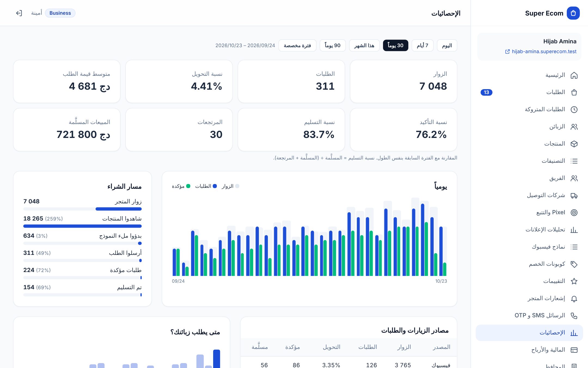Viewport: 588px width, 368px height.
Task: Select the اليوم period filter
Action: click(x=447, y=46)
